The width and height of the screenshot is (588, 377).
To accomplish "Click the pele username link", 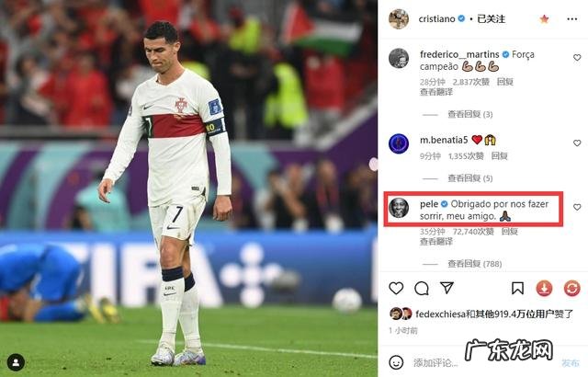I will [429, 204].
